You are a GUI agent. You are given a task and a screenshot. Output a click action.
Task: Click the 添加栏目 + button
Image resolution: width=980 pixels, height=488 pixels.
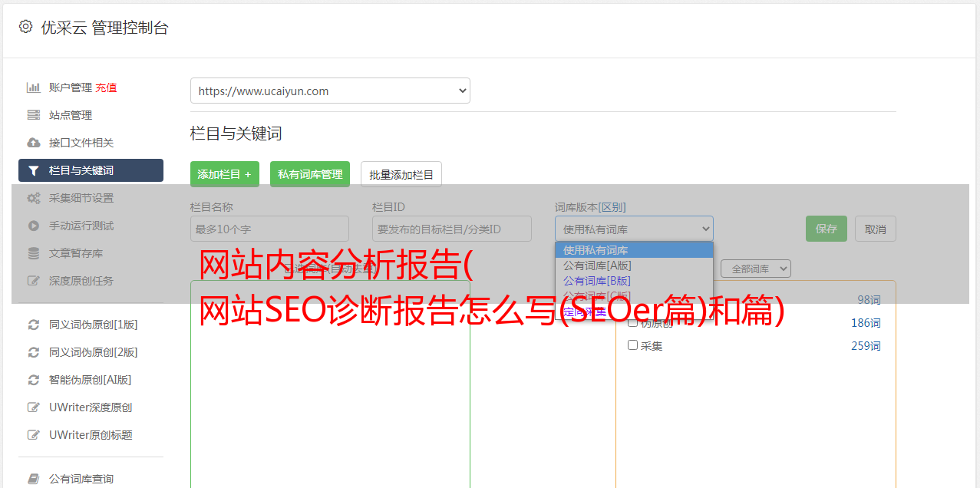point(225,174)
